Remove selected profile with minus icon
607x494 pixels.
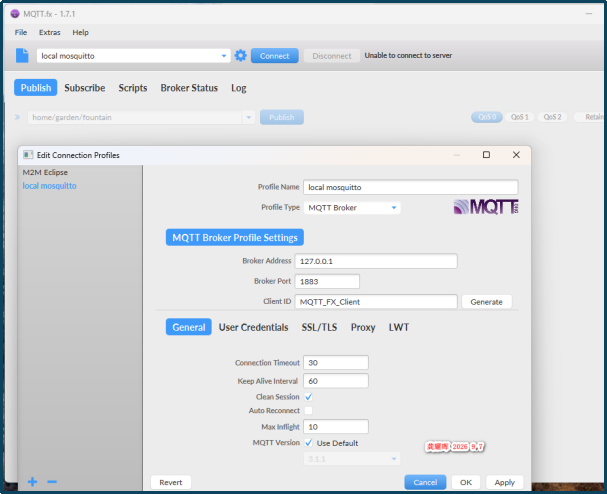52,482
